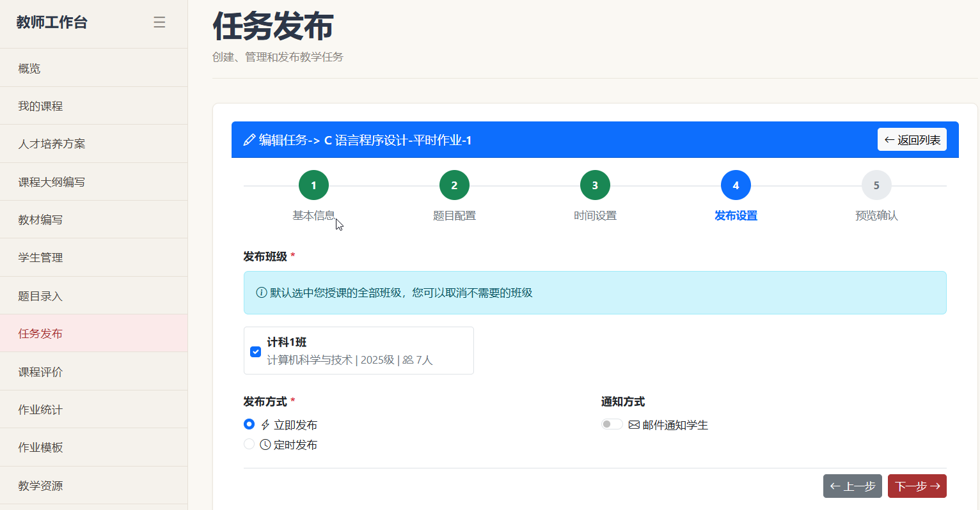Select 任务发布 in the sidebar

(x=93, y=334)
